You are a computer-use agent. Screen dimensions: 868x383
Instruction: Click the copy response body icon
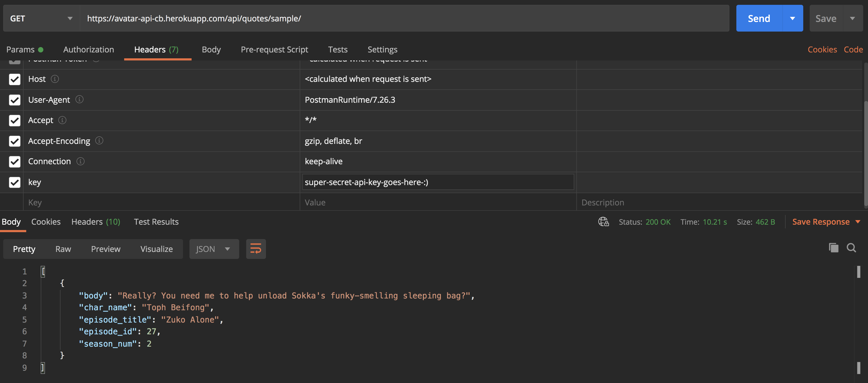(x=833, y=248)
